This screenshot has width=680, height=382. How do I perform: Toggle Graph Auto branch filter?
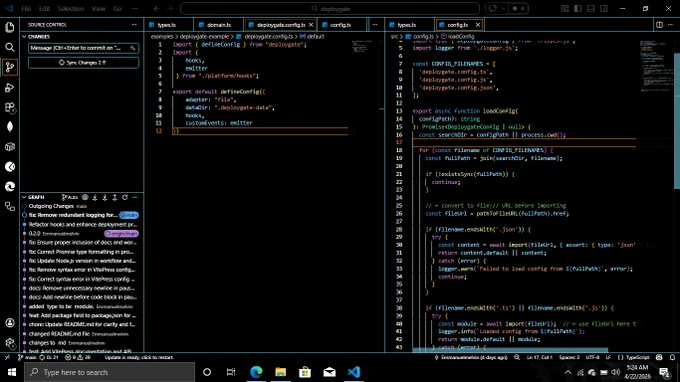coord(70,197)
